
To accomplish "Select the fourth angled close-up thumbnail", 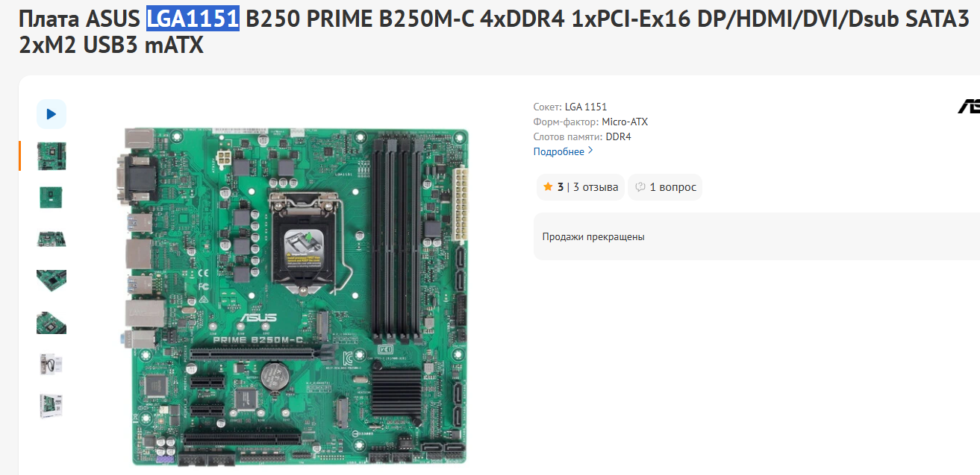I will pyautogui.click(x=52, y=280).
